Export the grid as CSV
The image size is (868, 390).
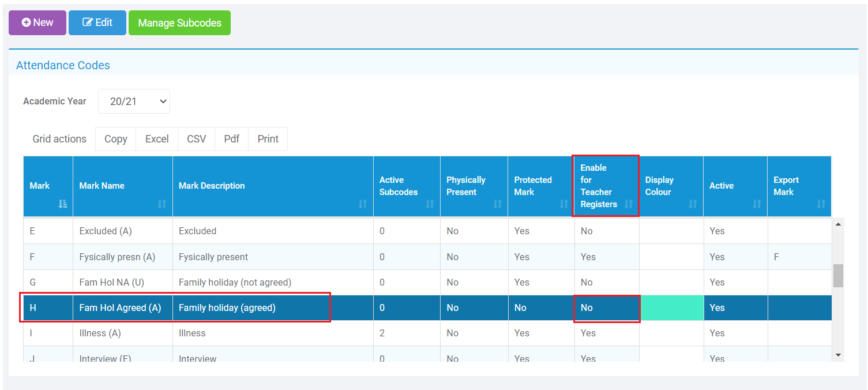coord(196,139)
